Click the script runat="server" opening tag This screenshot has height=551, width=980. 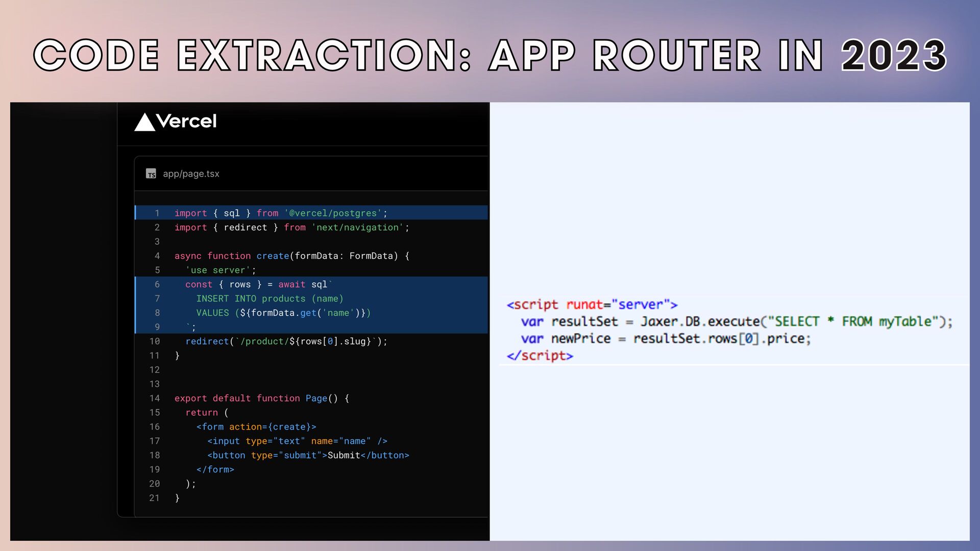[592, 305]
